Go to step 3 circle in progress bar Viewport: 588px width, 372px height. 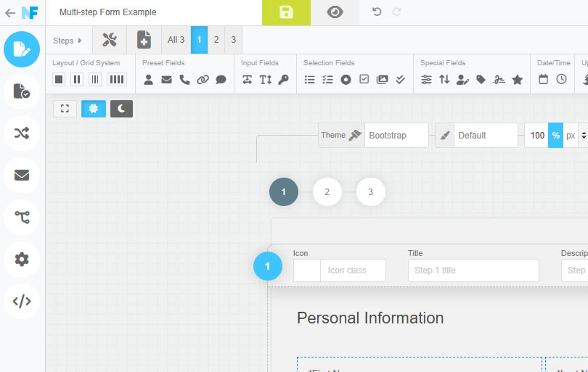370,192
